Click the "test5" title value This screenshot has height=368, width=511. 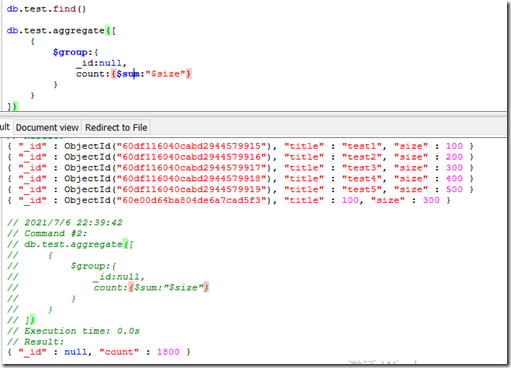(x=362, y=189)
